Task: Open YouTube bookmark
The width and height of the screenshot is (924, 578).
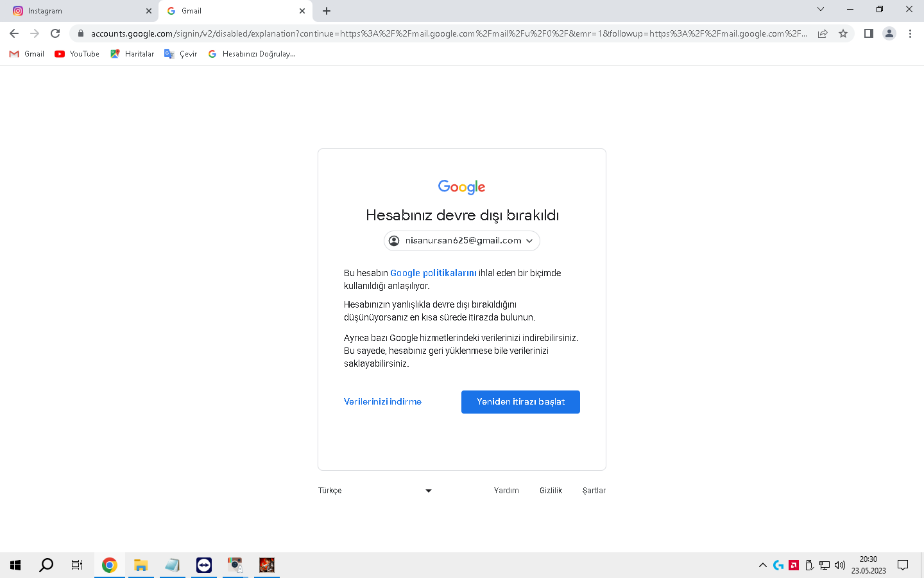Action: 77,54
